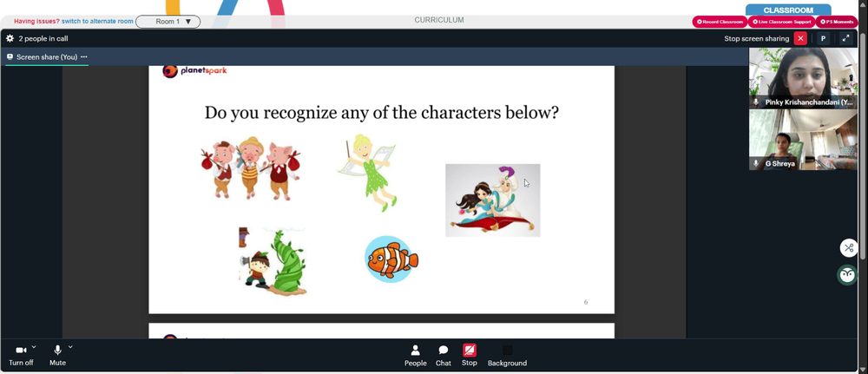Viewport: 868px width, 374px height.
Task: Select G Shreya's video tile
Action: click(803, 140)
